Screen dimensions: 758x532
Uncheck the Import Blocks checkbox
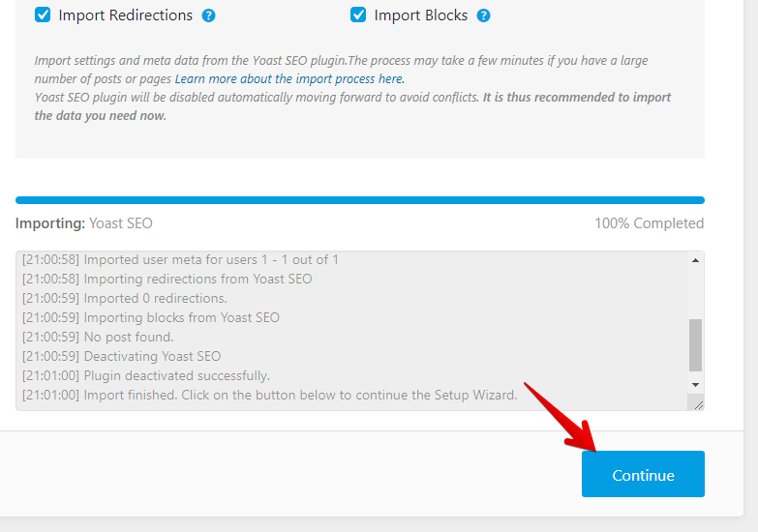coord(358,15)
